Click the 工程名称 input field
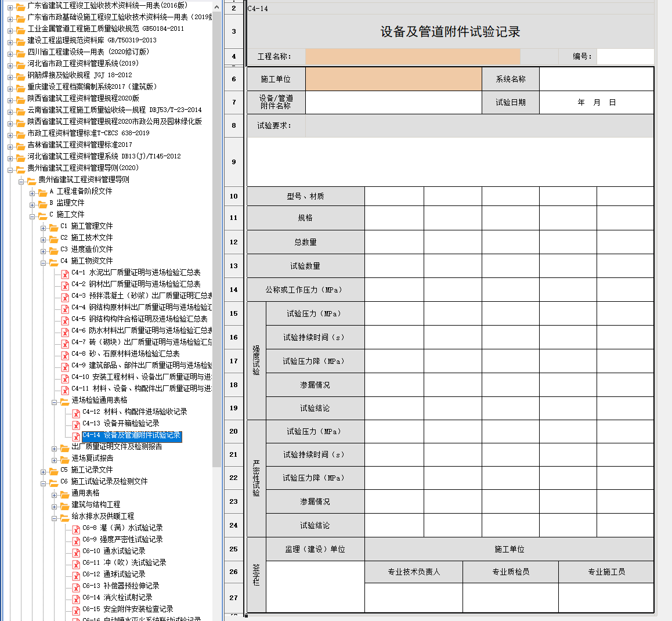This screenshot has height=621, width=672. coord(413,56)
